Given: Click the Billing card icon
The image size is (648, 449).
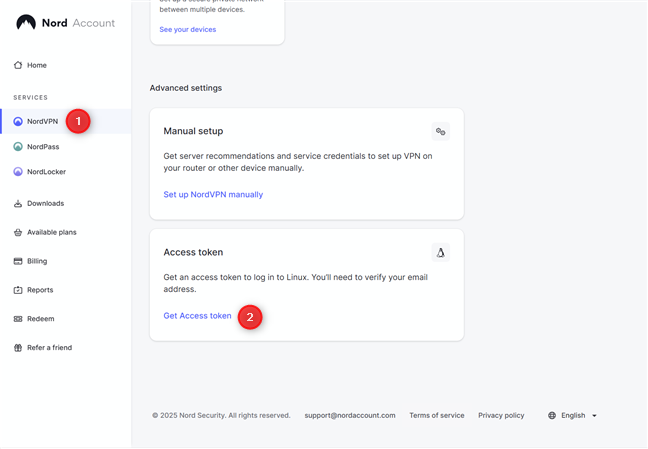Looking at the screenshot, I should point(18,261).
